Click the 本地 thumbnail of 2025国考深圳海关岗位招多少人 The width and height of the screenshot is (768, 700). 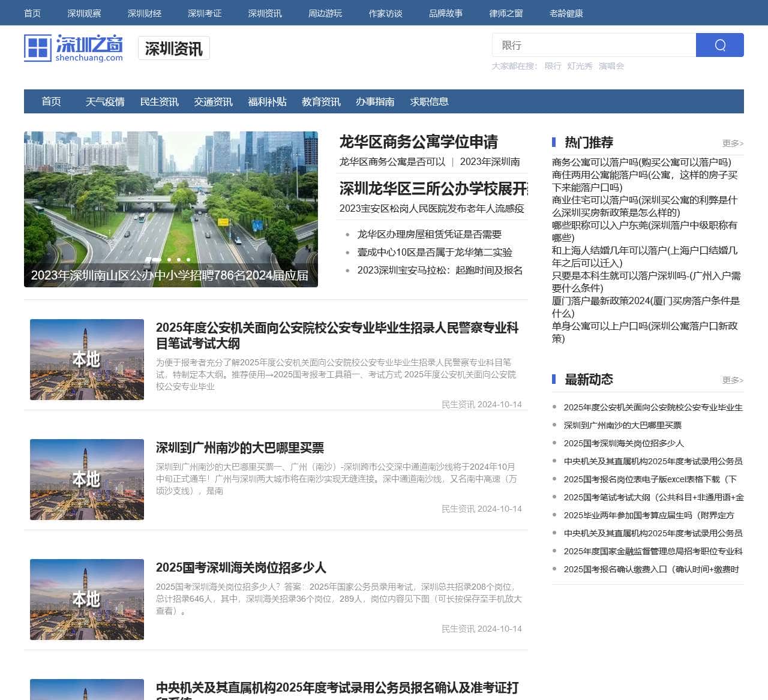pyautogui.click(x=86, y=599)
